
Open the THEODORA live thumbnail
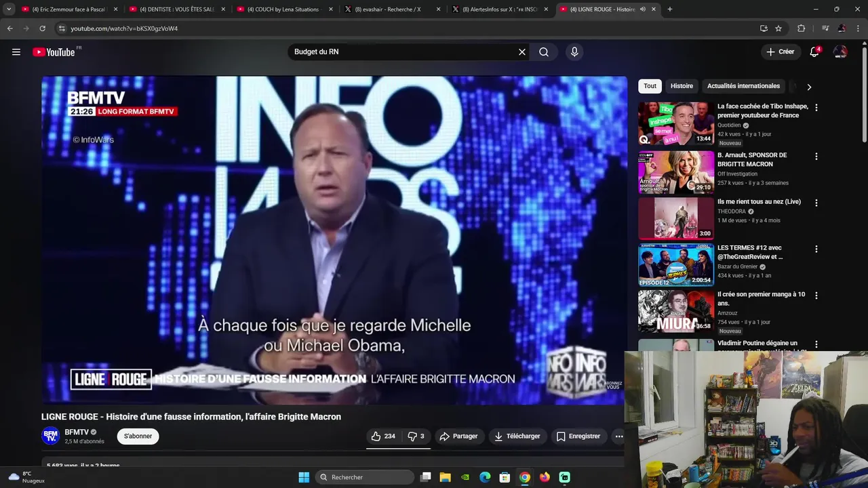(x=676, y=218)
